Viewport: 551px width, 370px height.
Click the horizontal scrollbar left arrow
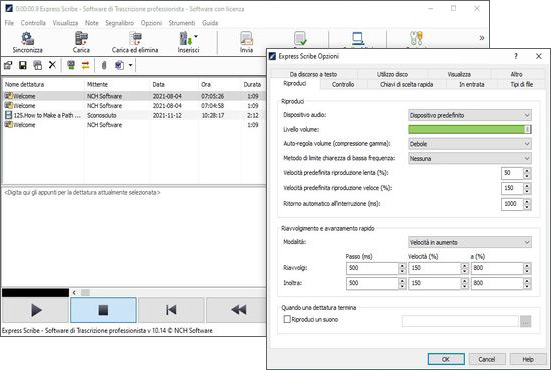pos(74,292)
